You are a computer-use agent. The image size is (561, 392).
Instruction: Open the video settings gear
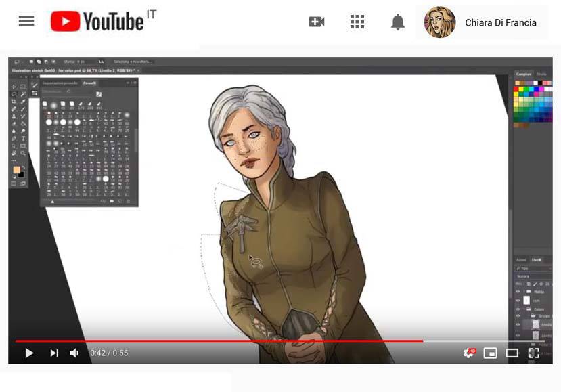coord(469,353)
